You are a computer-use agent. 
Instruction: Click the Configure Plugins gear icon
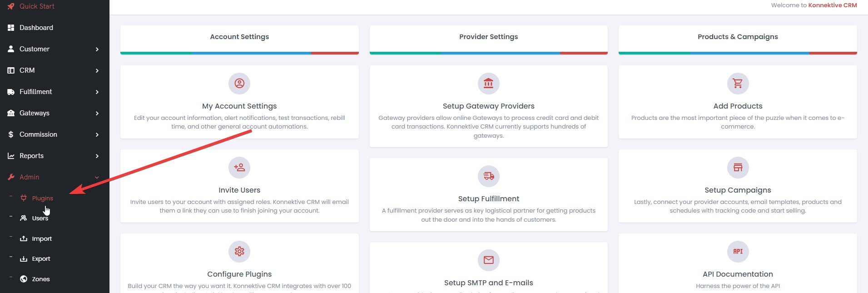pyautogui.click(x=239, y=252)
